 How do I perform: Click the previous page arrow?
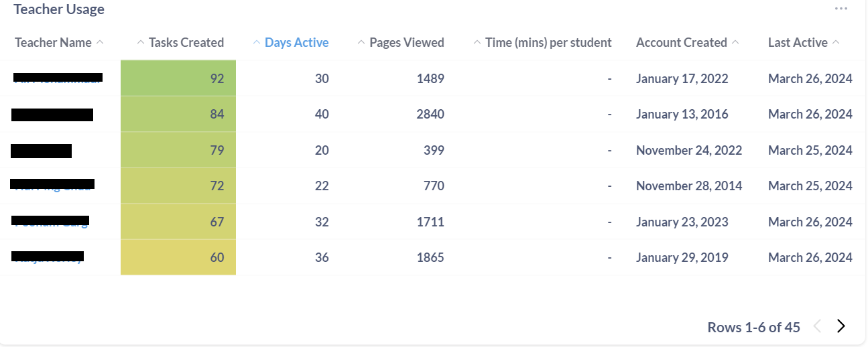(x=817, y=327)
